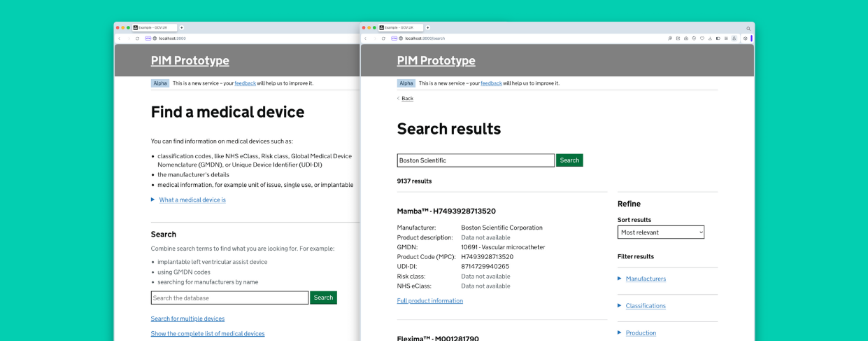This screenshot has width=868, height=341.
Task: Click the profile avatar icon in the toolbar
Action: tap(734, 39)
